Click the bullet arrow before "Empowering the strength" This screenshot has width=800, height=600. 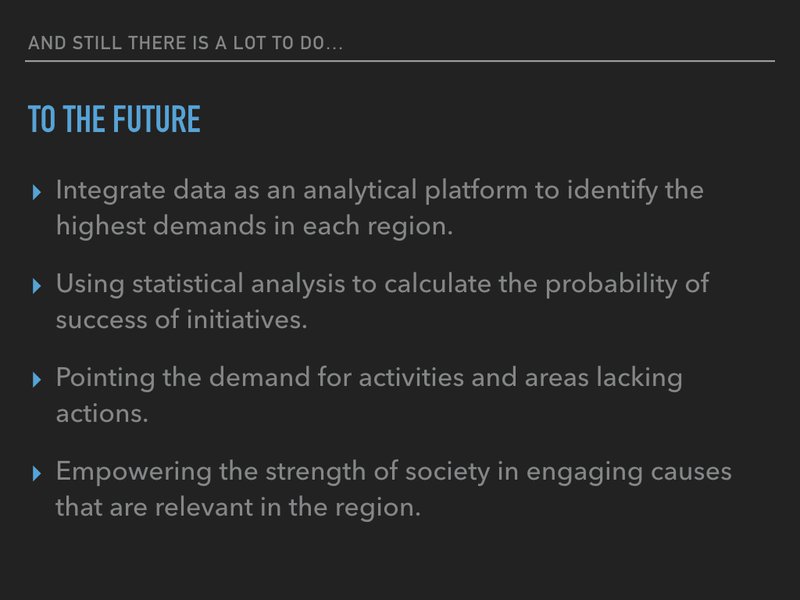38,473
